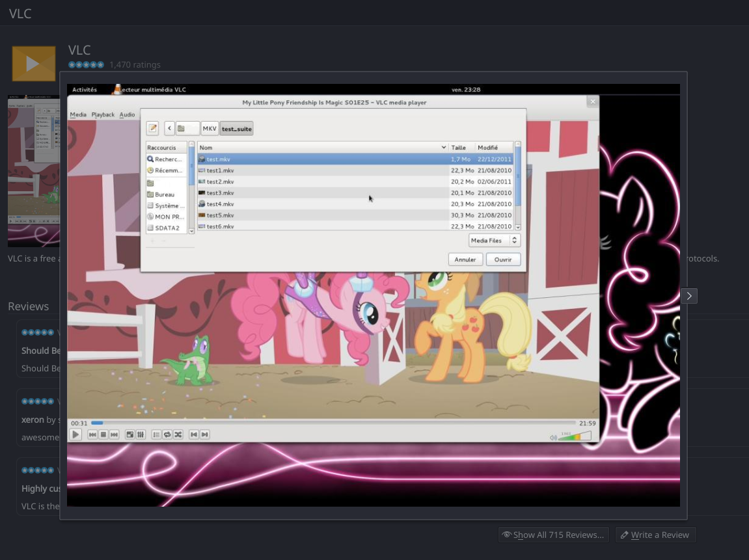Screen dimensions: 749x560
Task: Click the type-a-filename pencil icon
Action: click(x=152, y=128)
